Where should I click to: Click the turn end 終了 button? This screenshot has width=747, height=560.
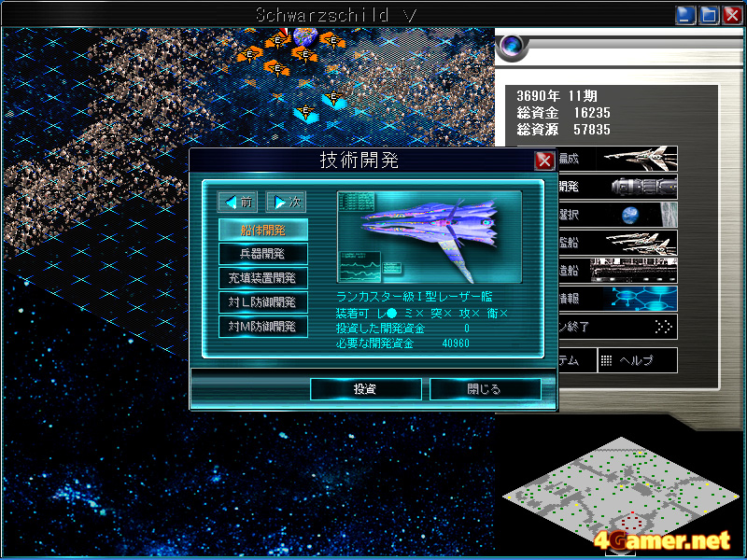pos(617,327)
